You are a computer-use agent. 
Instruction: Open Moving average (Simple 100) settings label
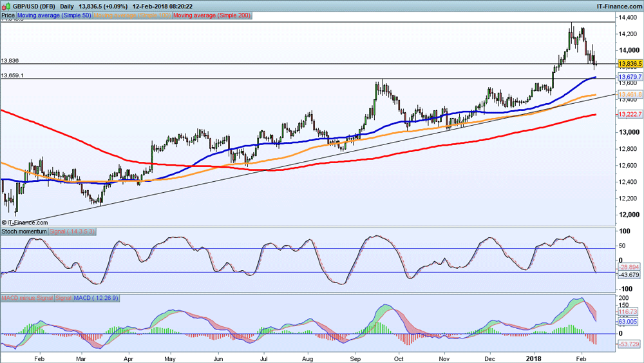click(x=132, y=15)
